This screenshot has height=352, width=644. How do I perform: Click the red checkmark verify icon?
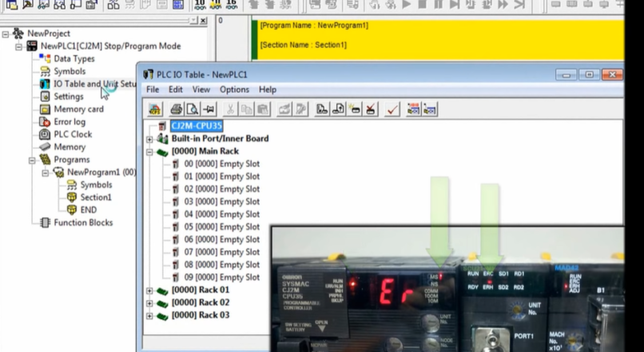392,110
